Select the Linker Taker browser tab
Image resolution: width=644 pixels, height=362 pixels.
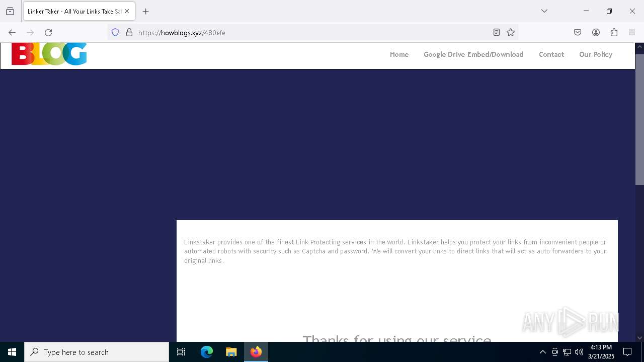pyautogui.click(x=79, y=11)
